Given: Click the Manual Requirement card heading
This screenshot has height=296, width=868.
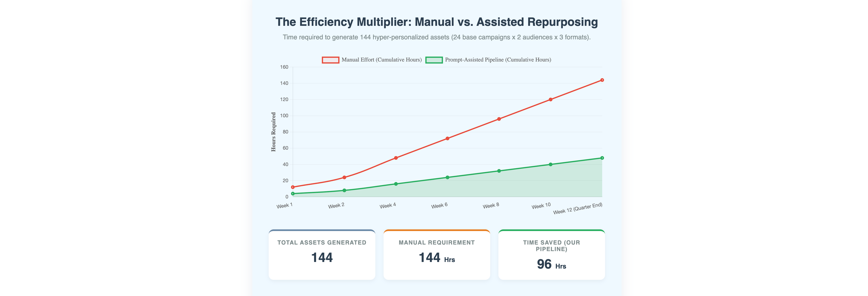Looking at the screenshot, I should 437,242.
